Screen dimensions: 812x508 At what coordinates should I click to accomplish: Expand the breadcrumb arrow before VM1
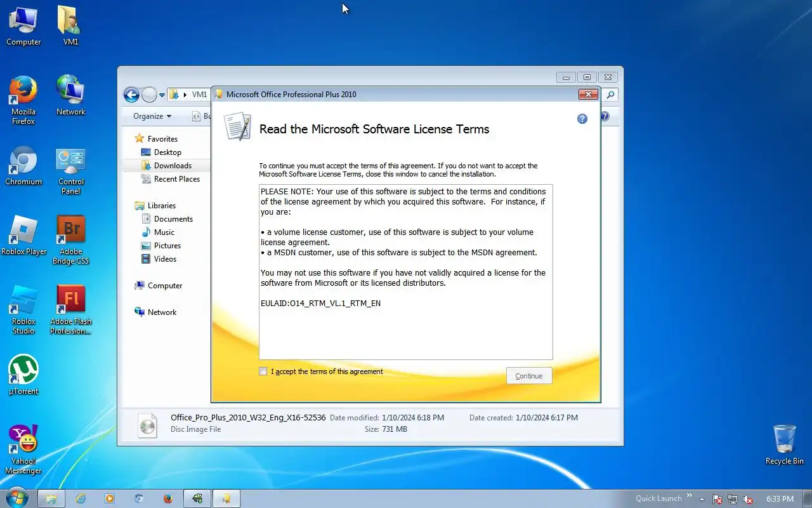pyautogui.click(x=185, y=95)
